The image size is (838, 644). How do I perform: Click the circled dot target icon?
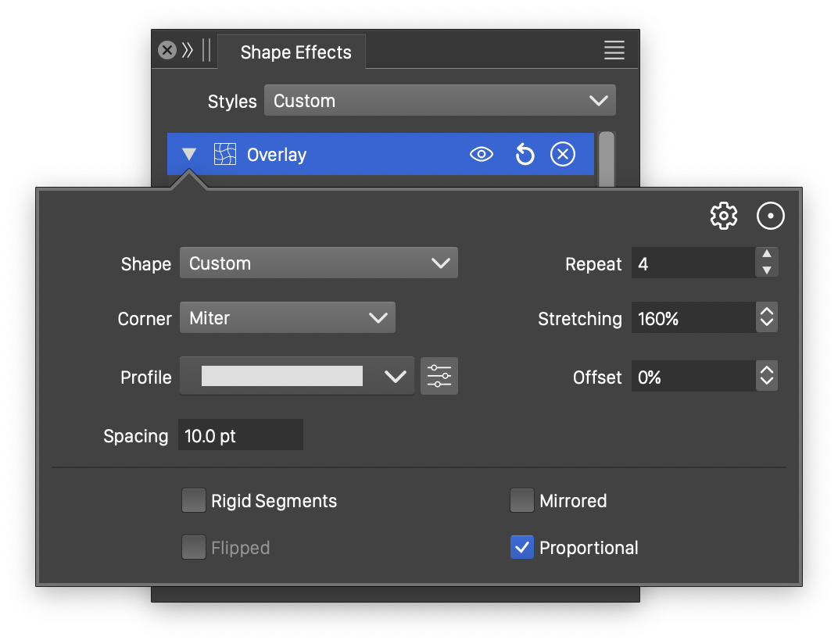(770, 216)
